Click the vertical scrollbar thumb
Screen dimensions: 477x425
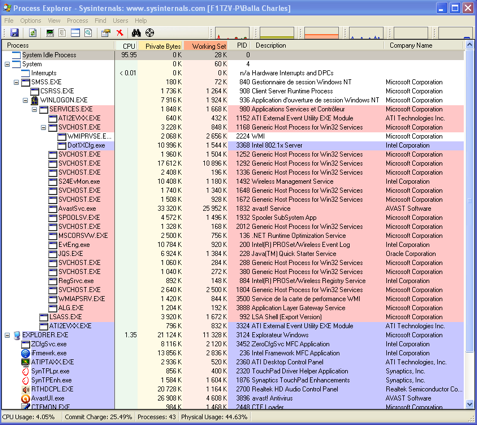tap(469, 200)
